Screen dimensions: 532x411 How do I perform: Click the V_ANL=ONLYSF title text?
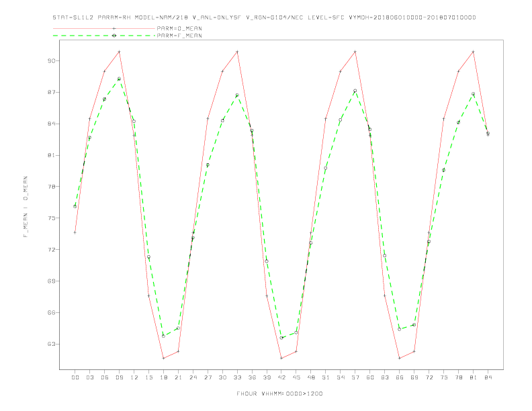click(217, 17)
